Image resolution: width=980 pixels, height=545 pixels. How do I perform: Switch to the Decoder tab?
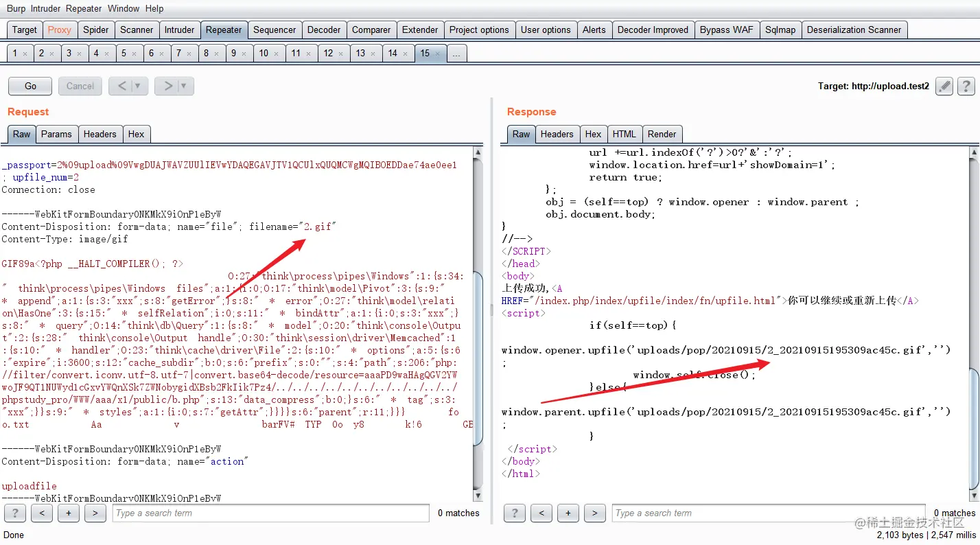tap(324, 30)
